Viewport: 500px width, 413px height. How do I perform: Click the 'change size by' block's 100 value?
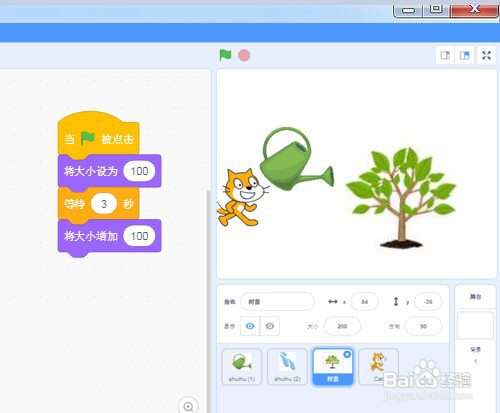pos(139,236)
